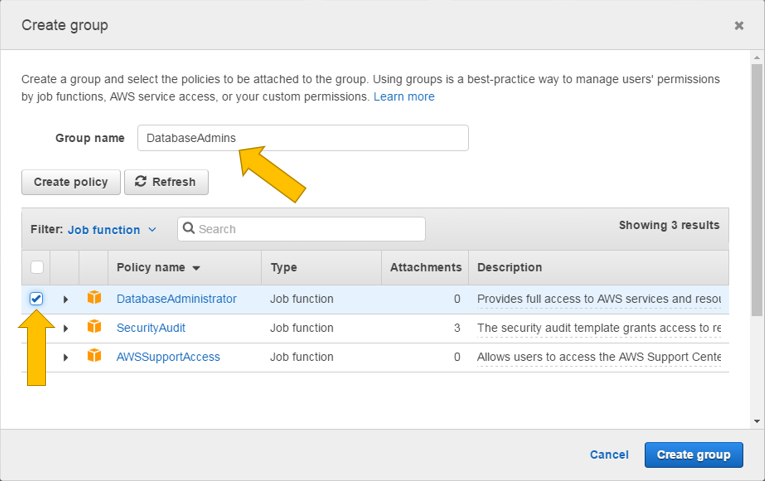The width and height of the screenshot is (765, 481).
Task: Click the SecurityAudit description text
Action: [x=599, y=328]
